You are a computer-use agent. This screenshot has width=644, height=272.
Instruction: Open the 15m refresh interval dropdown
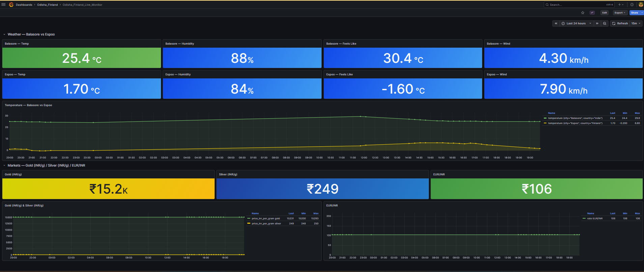(x=636, y=24)
